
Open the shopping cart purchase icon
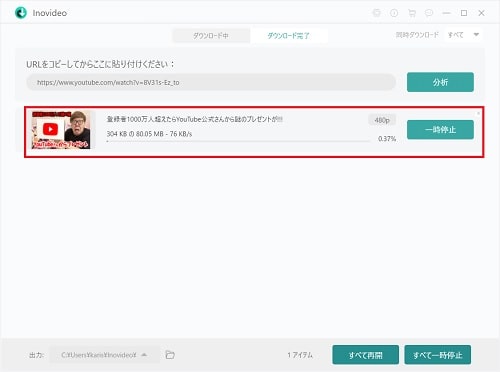pos(412,13)
